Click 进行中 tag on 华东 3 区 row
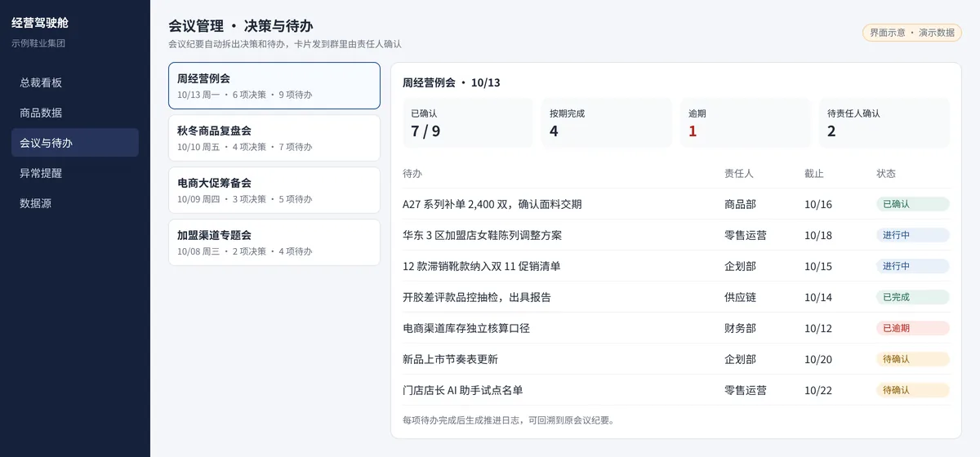The height and width of the screenshot is (457, 980). 912,235
